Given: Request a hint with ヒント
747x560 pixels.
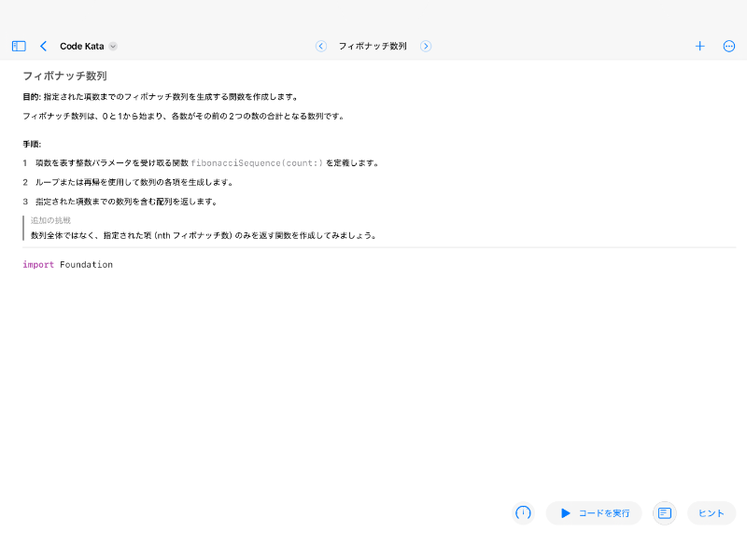Looking at the screenshot, I should click(x=711, y=513).
